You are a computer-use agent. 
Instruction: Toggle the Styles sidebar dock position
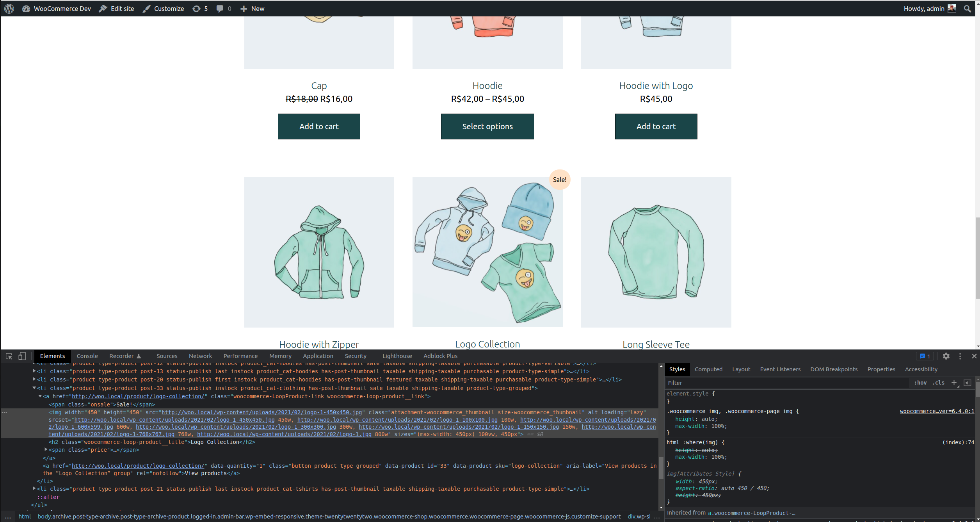[x=968, y=383]
